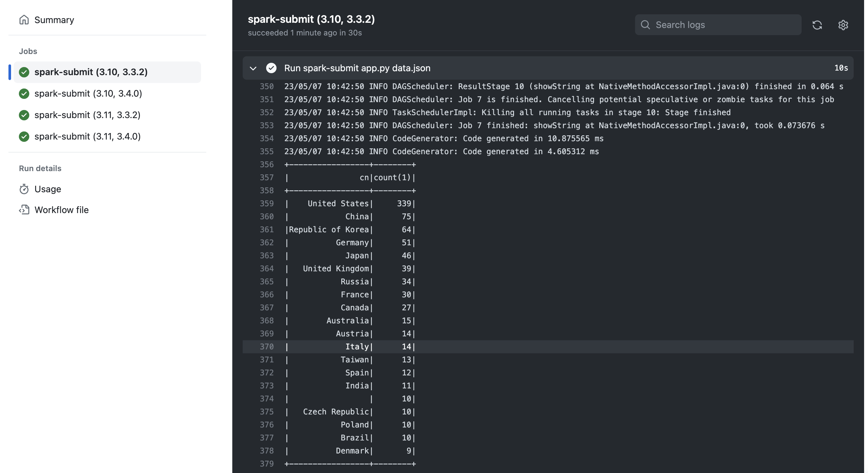Click the re-run refresh icon

click(818, 25)
